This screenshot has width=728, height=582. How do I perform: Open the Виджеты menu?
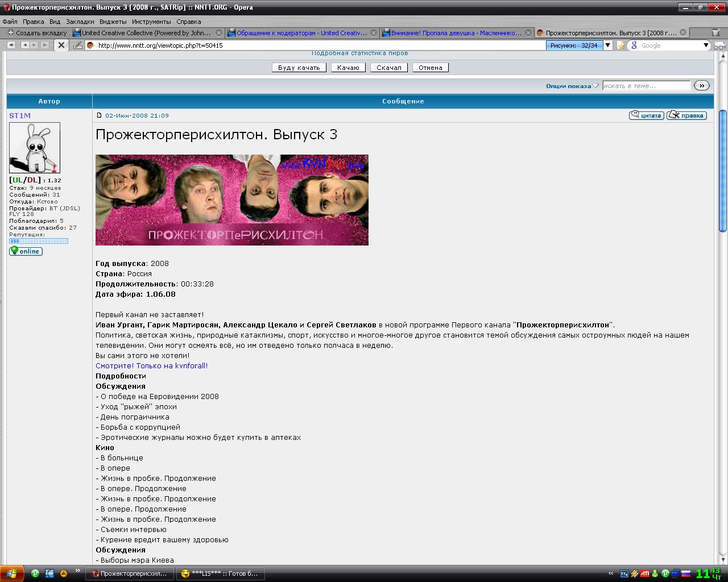point(113,22)
